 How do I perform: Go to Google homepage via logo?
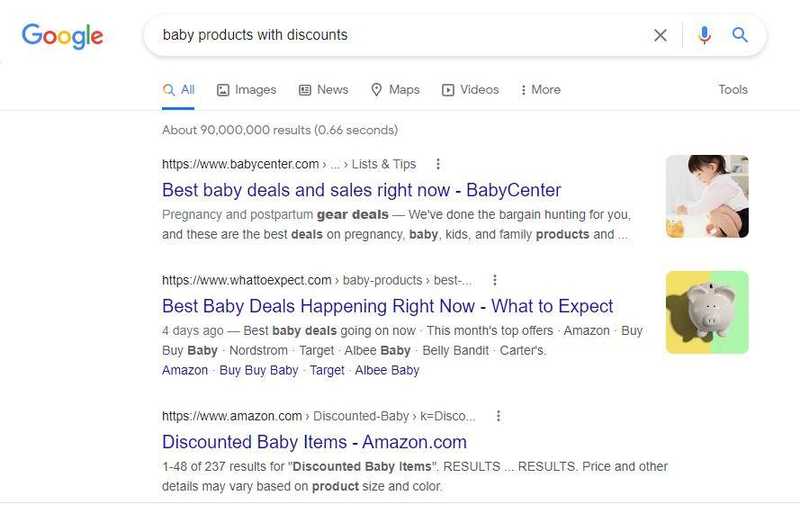point(62,36)
